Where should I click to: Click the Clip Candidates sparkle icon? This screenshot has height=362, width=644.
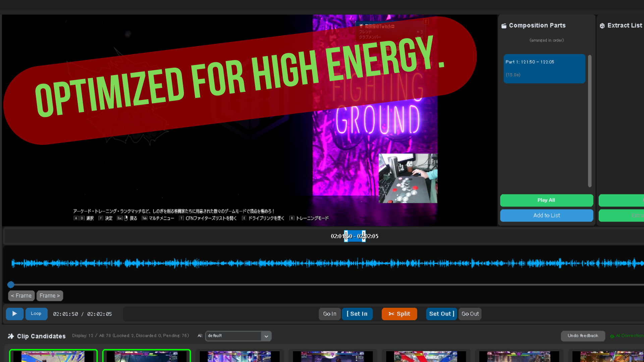[x=11, y=336]
